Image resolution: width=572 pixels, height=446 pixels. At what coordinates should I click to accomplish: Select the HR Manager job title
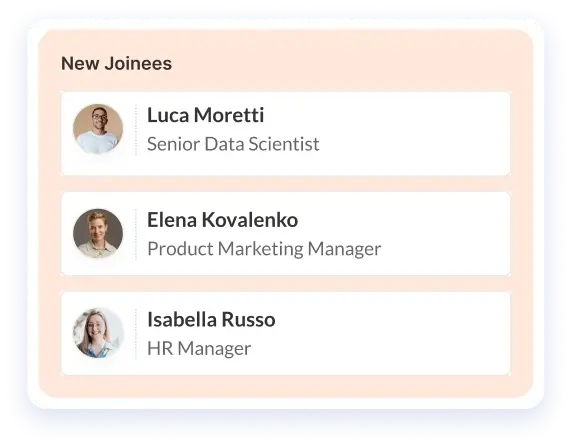(199, 348)
